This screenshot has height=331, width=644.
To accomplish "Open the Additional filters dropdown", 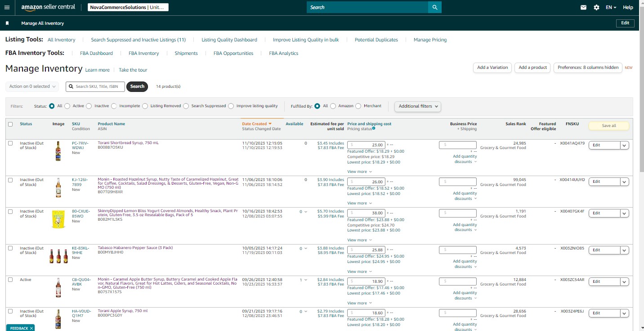I will 418,106.
